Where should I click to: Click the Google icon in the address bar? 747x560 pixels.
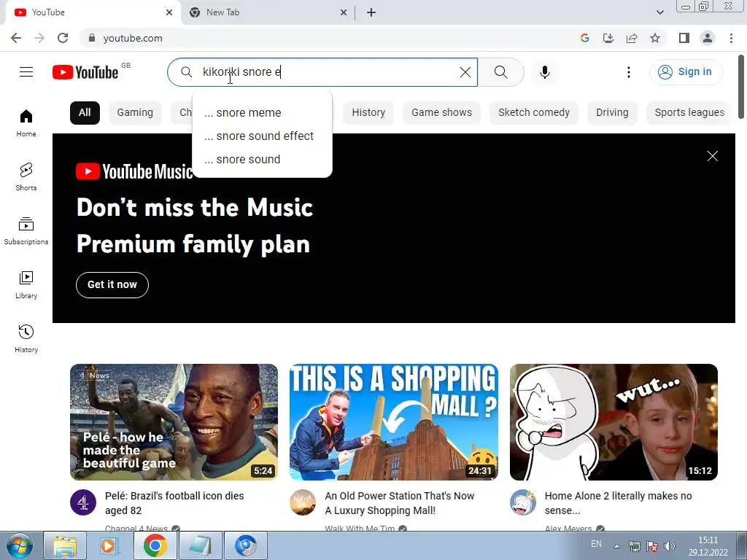(x=585, y=38)
